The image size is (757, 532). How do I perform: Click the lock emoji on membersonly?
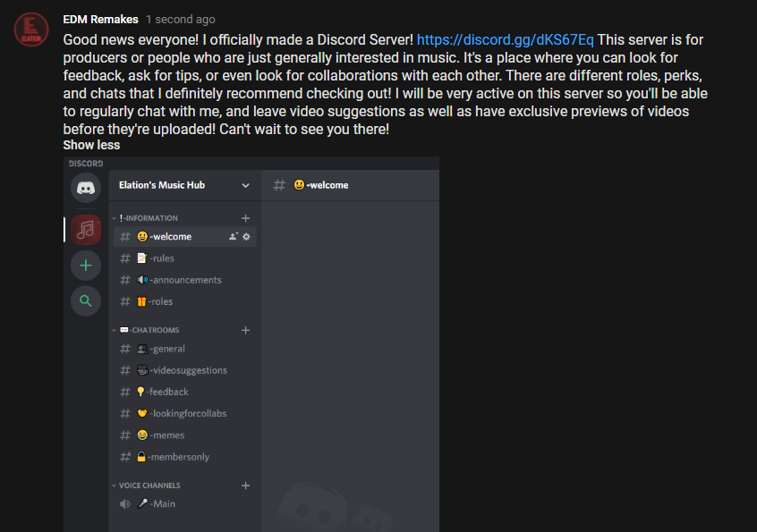[x=141, y=456]
